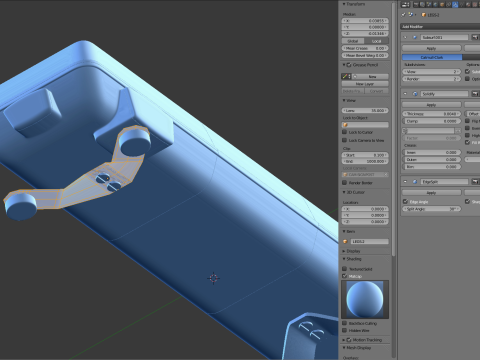Image resolution: width=480 pixels, height=360 pixels.
Task: Open the World properties tab icon
Action: pyautogui.click(x=436, y=4)
